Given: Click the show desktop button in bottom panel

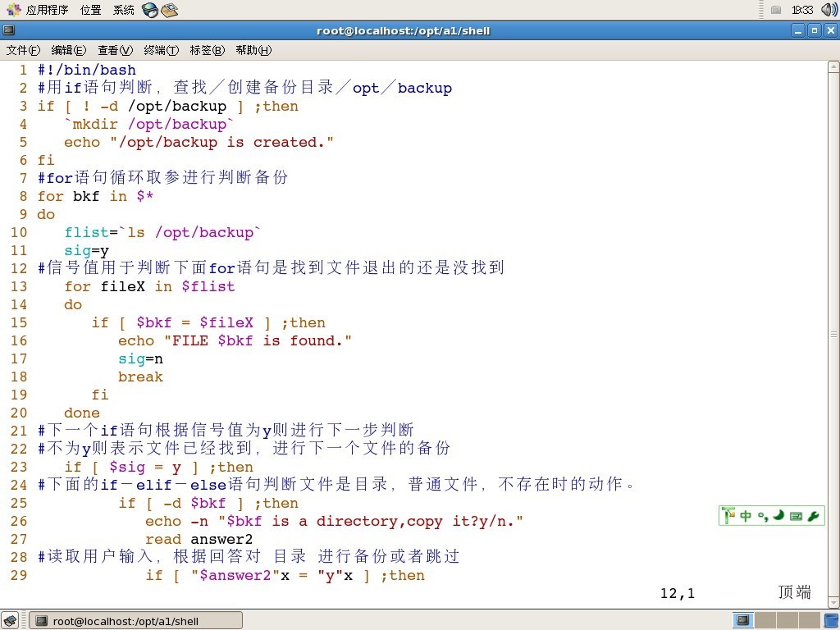Looking at the screenshot, I should point(10,621).
